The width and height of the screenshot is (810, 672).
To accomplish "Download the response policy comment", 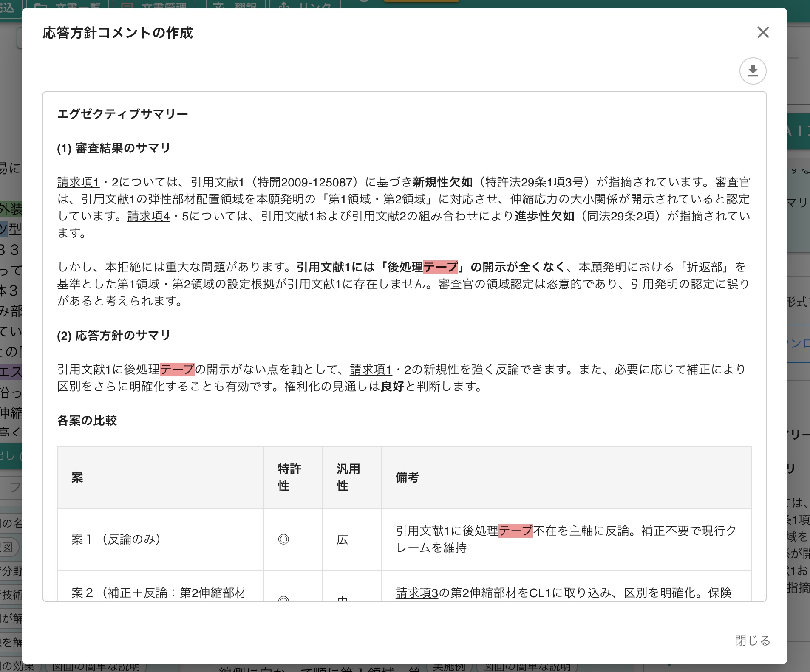I will (x=753, y=71).
